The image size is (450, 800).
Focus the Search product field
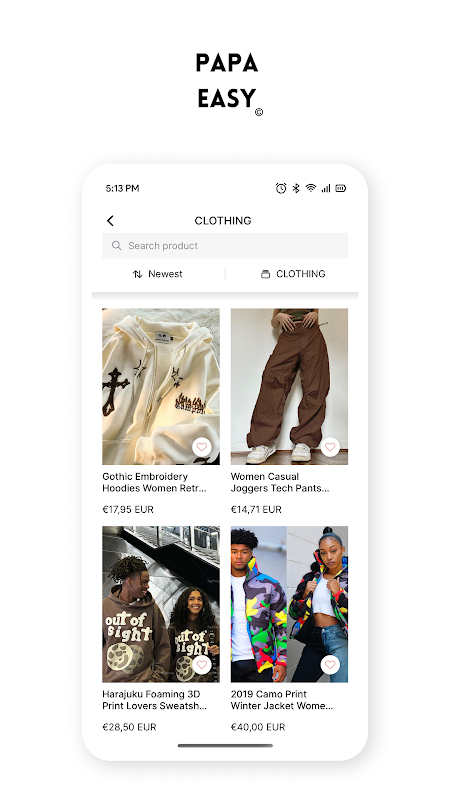(225, 245)
